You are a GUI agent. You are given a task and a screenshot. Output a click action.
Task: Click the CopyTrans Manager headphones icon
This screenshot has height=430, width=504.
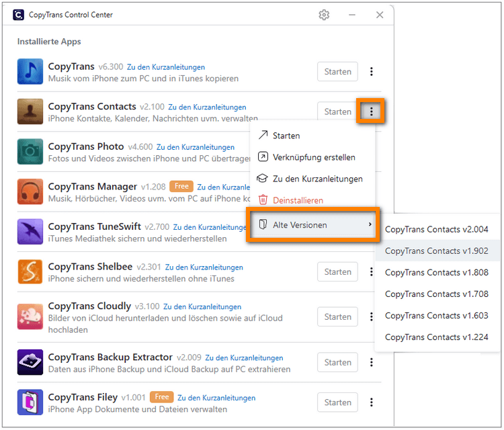[x=30, y=191]
